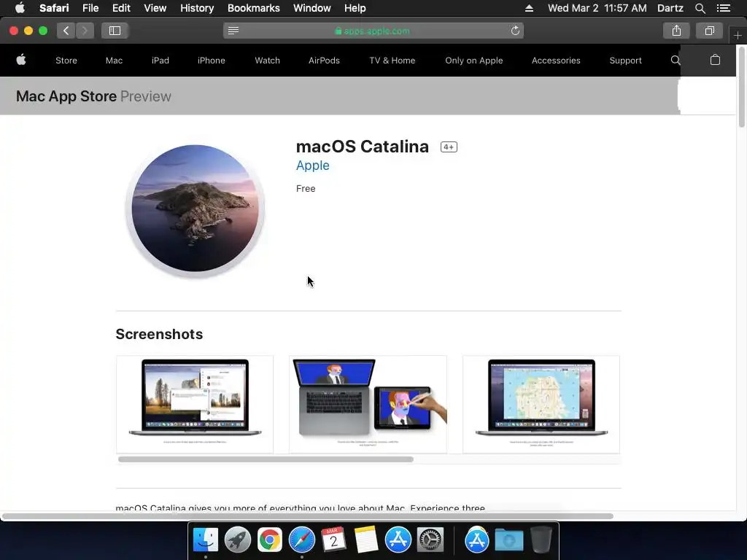Click the Mac App Store Preview heading

coord(93,96)
